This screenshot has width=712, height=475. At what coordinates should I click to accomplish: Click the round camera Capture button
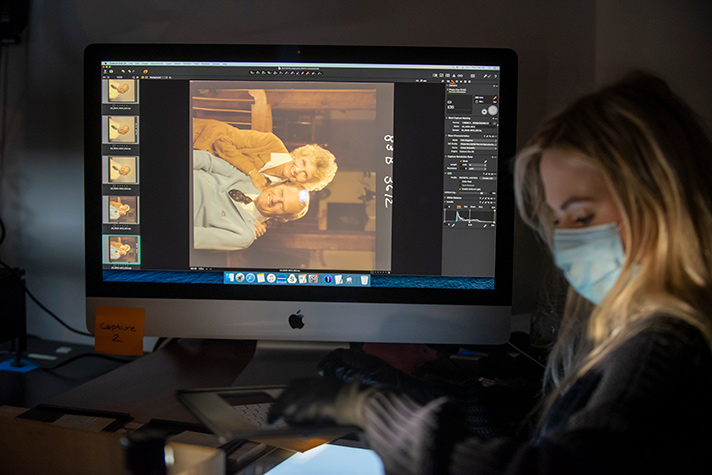pos(492,110)
